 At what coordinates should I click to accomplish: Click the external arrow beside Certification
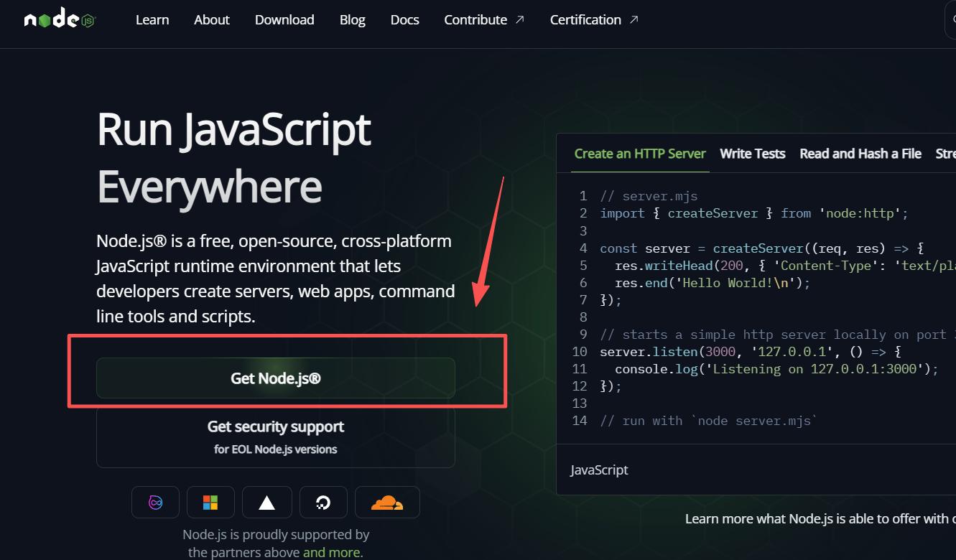(x=634, y=19)
